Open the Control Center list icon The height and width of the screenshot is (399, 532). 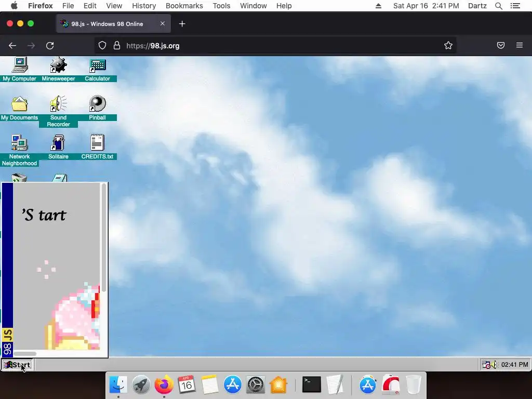point(515,6)
